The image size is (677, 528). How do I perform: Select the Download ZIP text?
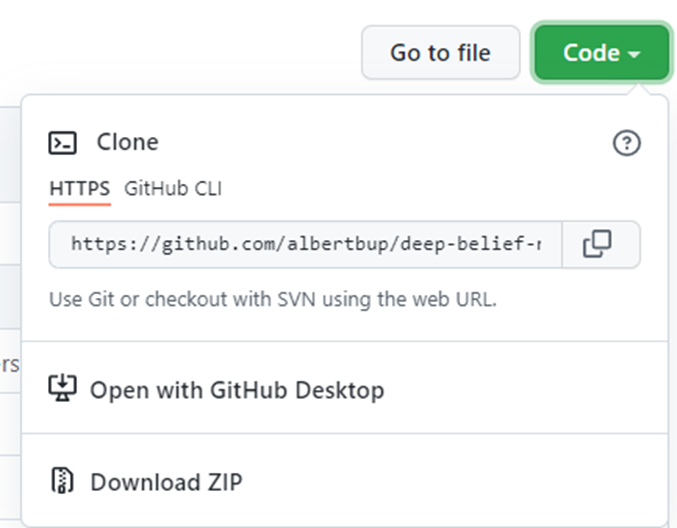tap(166, 482)
